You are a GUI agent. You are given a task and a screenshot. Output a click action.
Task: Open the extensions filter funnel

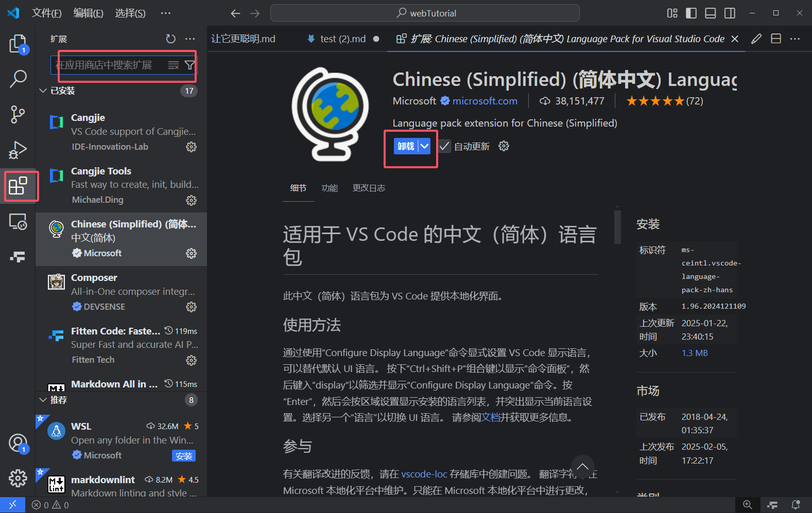(189, 65)
